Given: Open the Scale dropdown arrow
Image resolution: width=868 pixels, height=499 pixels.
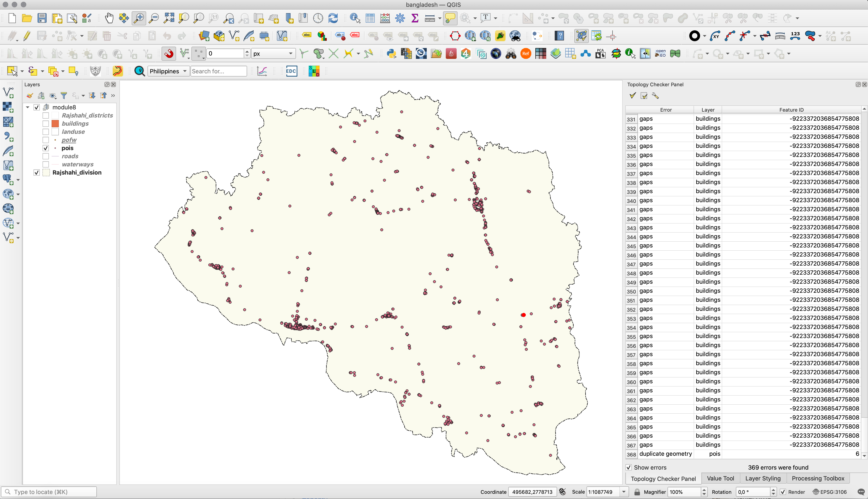Looking at the screenshot, I should point(624,492).
